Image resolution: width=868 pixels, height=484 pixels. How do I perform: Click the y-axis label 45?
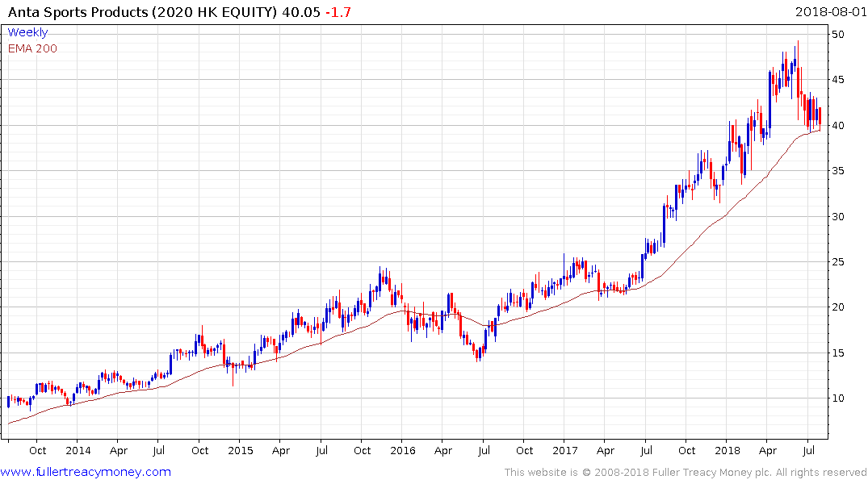point(837,80)
